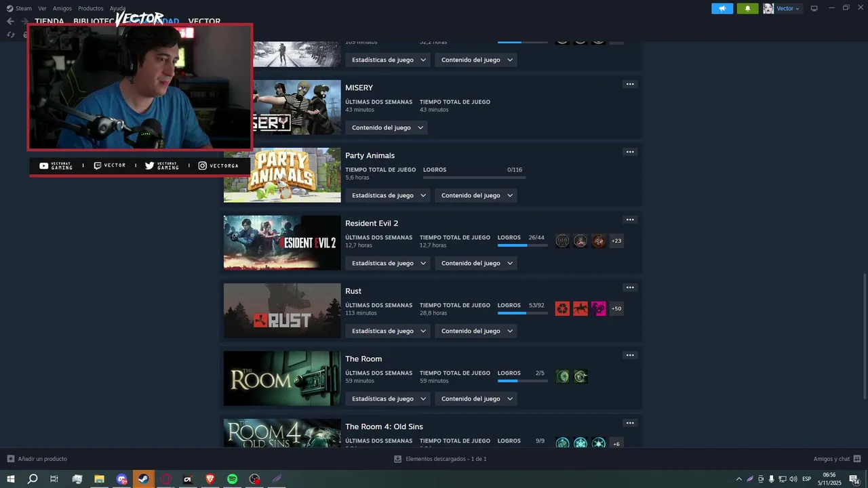Image resolution: width=868 pixels, height=488 pixels.
Task: Open File Explorer from the taskbar
Action: [99, 479]
